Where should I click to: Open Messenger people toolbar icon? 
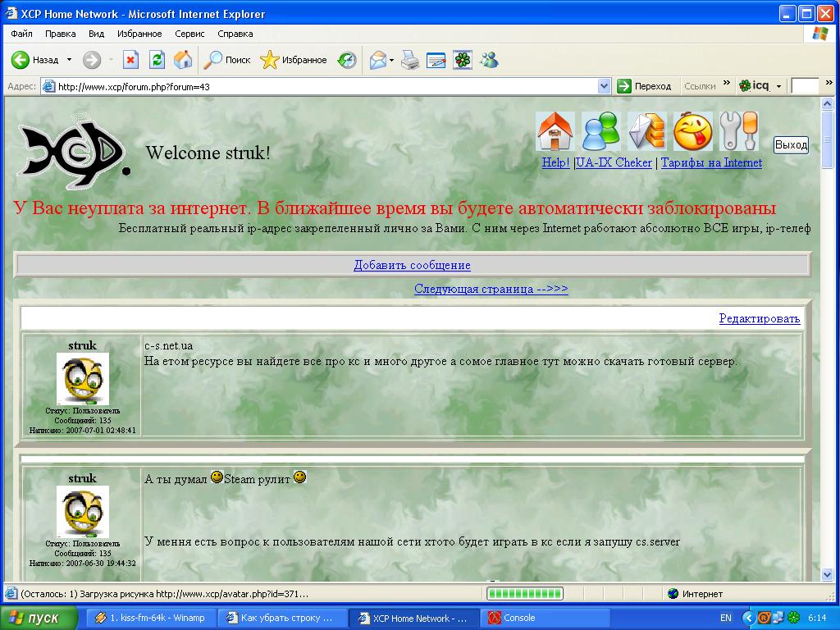click(x=489, y=60)
